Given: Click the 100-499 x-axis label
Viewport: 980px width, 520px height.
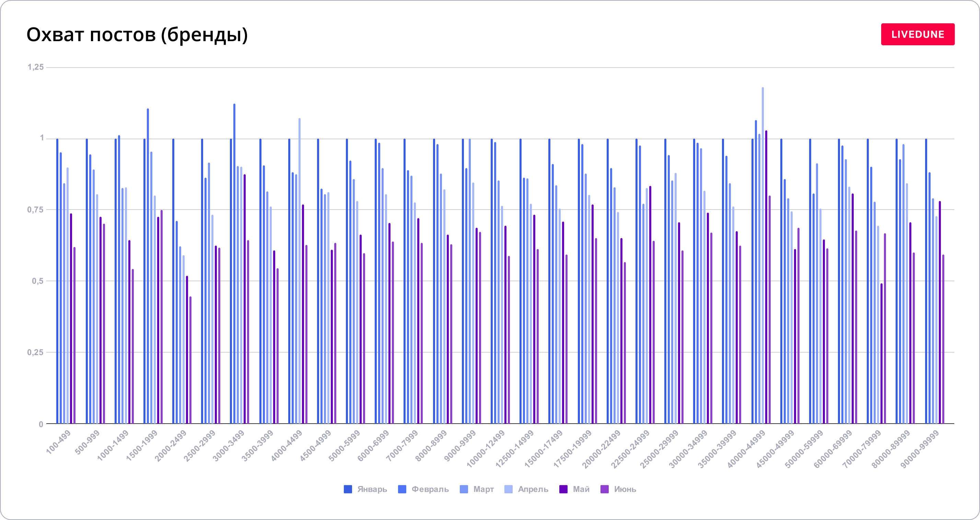Looking at the screenshot, I should click(58, 442).
